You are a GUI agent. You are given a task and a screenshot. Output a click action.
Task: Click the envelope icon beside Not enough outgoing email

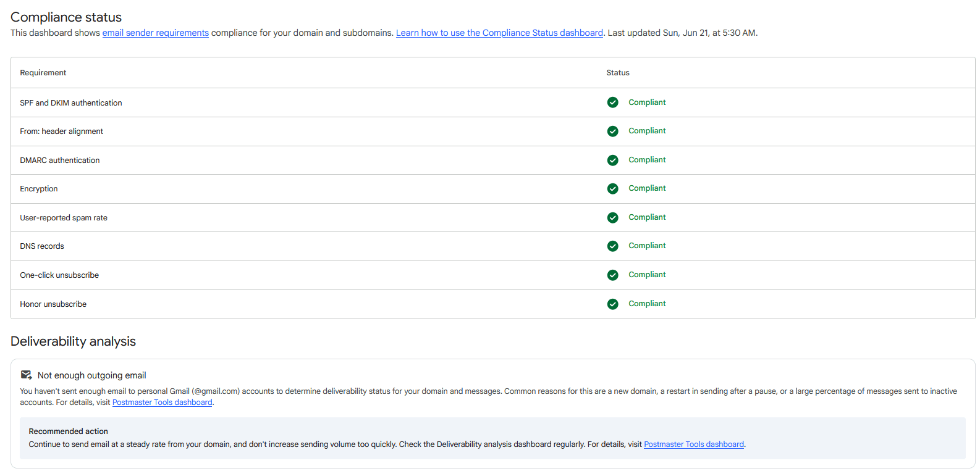[26, 375]
